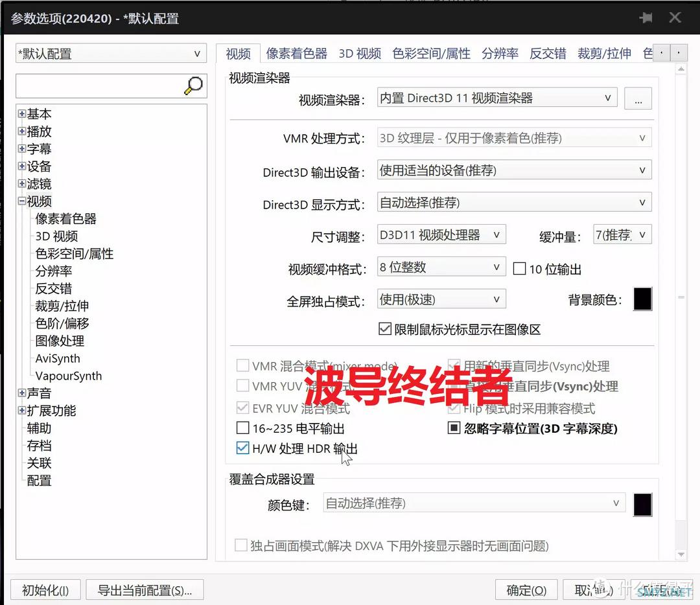Expand the 滤镜 tree node
Image resolution: width=700 pixels, height=605 pixels.
(22, 183)
